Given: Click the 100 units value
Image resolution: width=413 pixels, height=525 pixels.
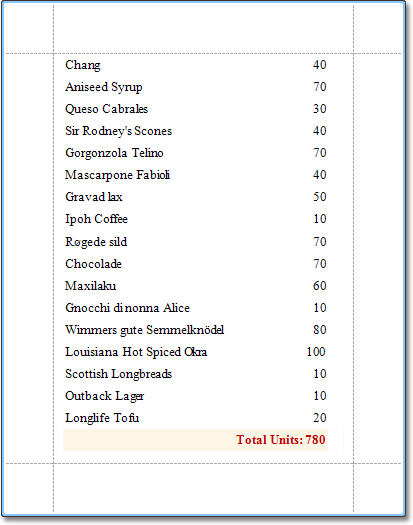Looking at the screenshot, I should coord(316,352).
